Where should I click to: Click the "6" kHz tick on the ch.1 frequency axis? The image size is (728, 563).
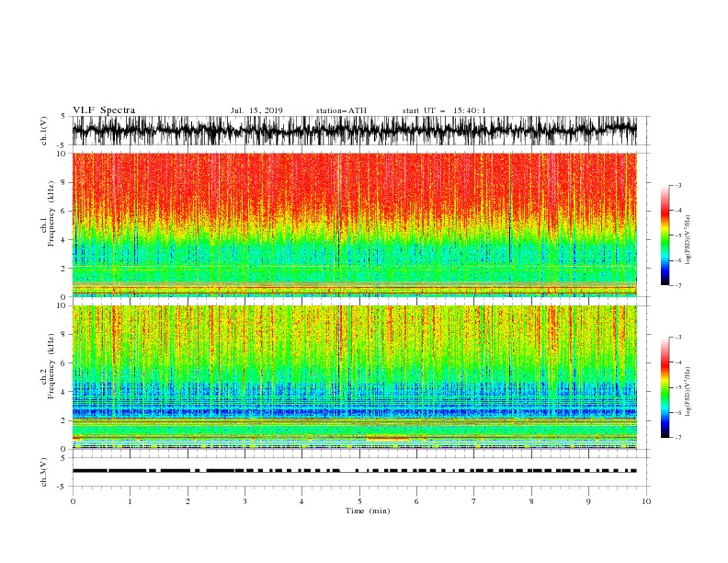63,212
